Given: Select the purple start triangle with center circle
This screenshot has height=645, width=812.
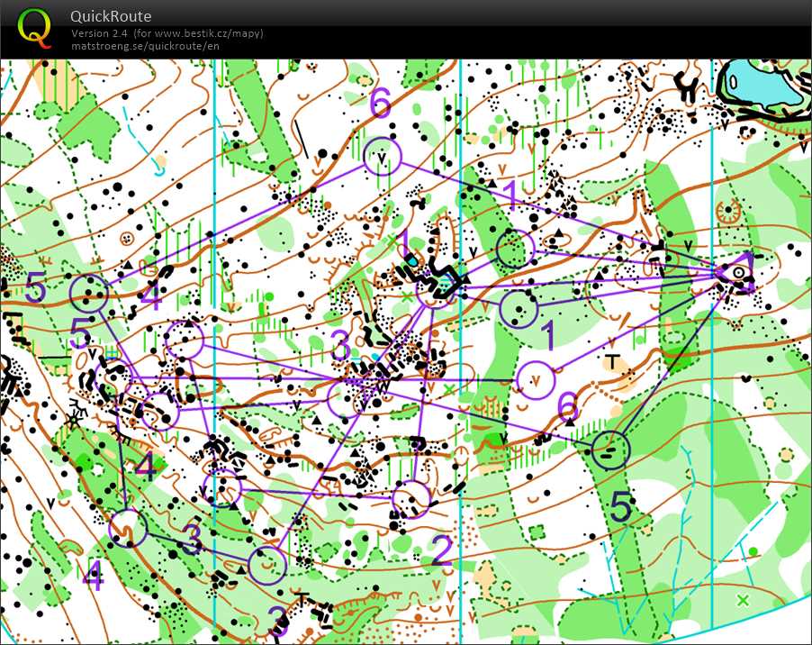Looking at the screenshot, I should pyautogui.click(x=738, y=271).
